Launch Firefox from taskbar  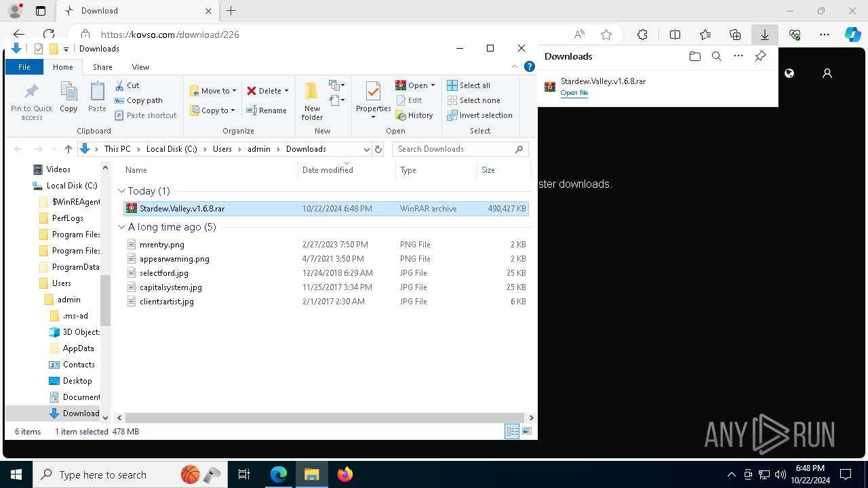pos(345,474)
